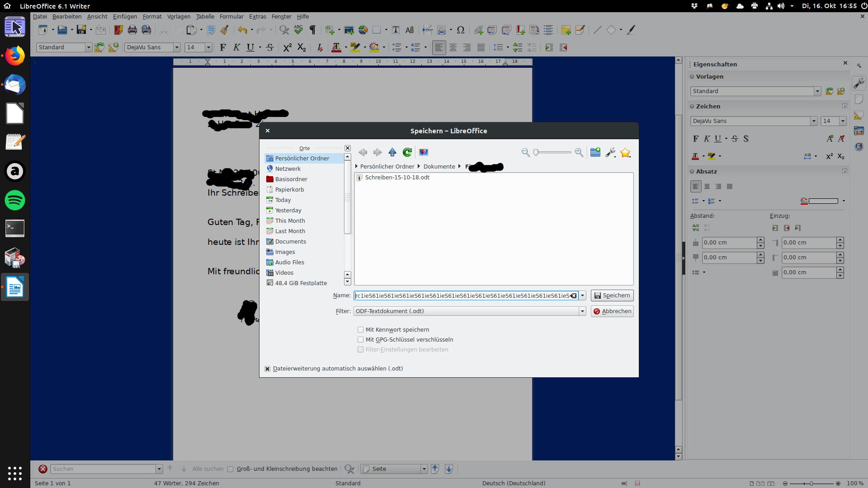The image size is (868, 488).
Task: Center align paragraph in toolbar
Action: [453, 47]
